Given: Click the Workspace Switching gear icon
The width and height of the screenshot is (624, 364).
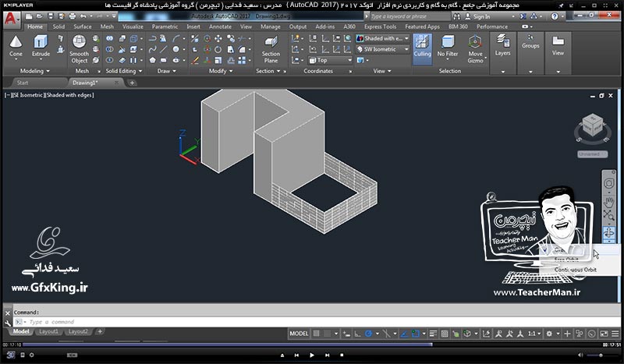Looking at the screenshot, I should point(549,334).
